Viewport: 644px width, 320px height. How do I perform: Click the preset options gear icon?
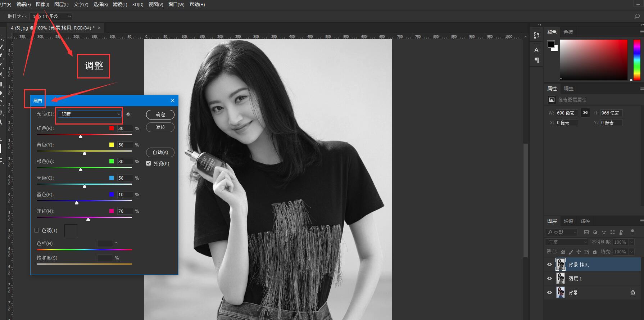[128, 114]
